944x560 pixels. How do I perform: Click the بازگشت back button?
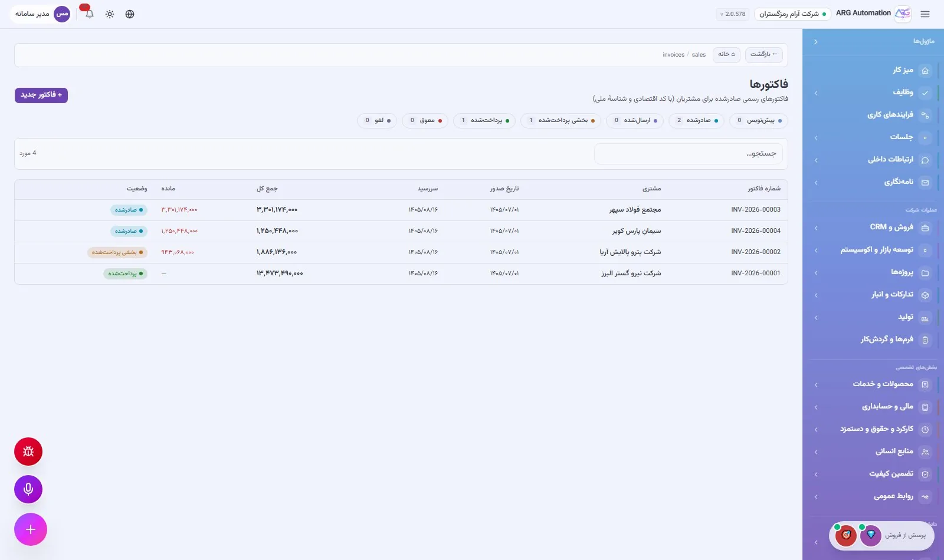click(x=763, y=54)
